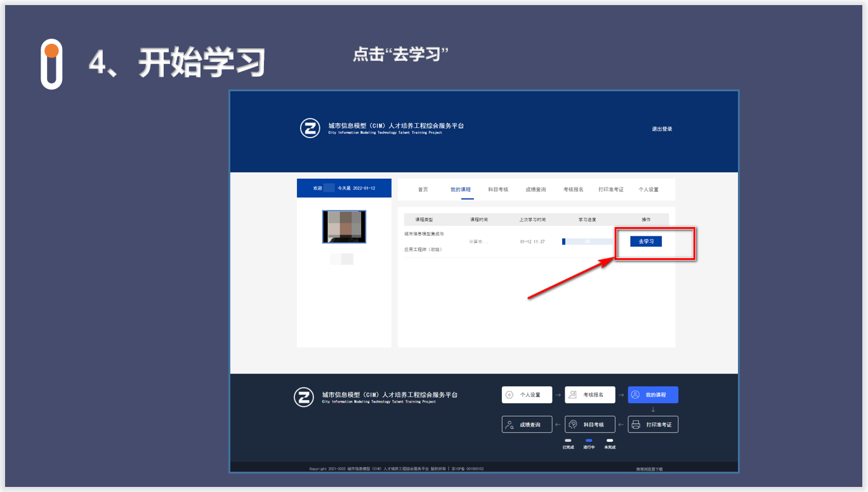Click 科目考核 label in footer flow
Screen dimensions: 868x492
click(x=593, y=425)
